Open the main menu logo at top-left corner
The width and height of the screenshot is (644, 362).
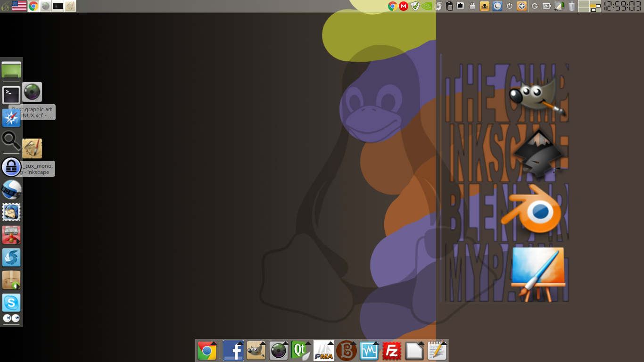coord(6,6)
